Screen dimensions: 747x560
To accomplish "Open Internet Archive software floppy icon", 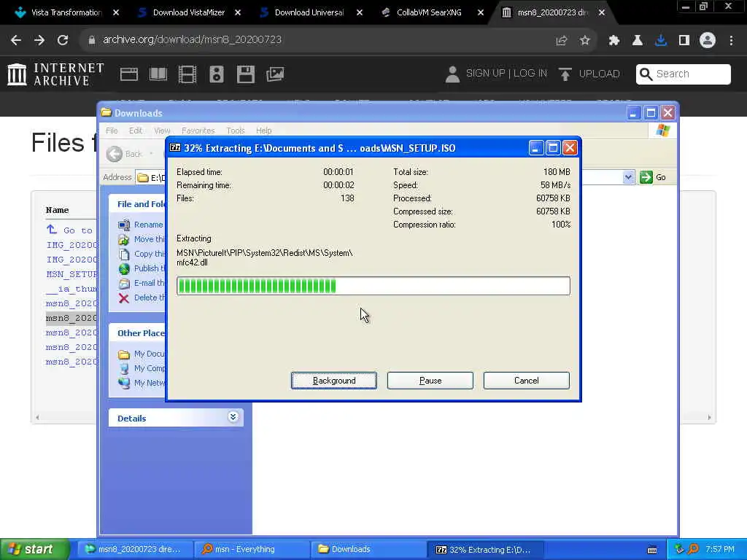I will click(246, 74).
